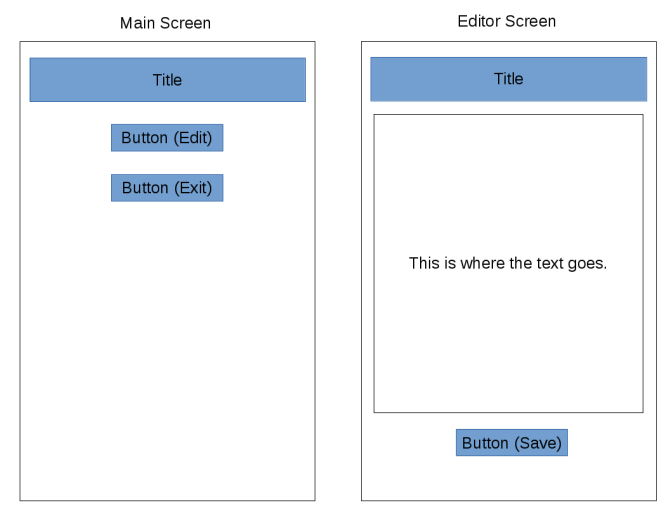Open the editor using the Edit button

167,138
